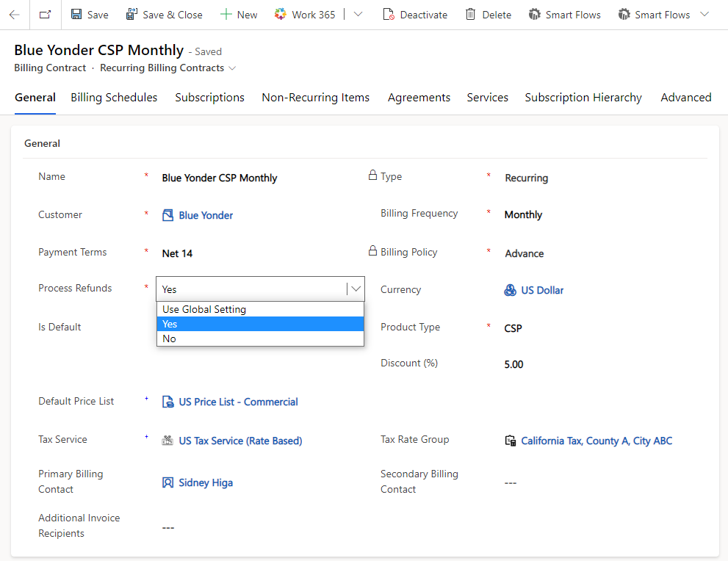Click the first Smart Flows gear icon

click(534, 15)
